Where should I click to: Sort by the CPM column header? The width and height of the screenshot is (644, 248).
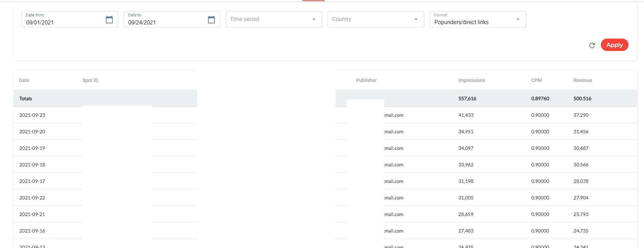536,80
